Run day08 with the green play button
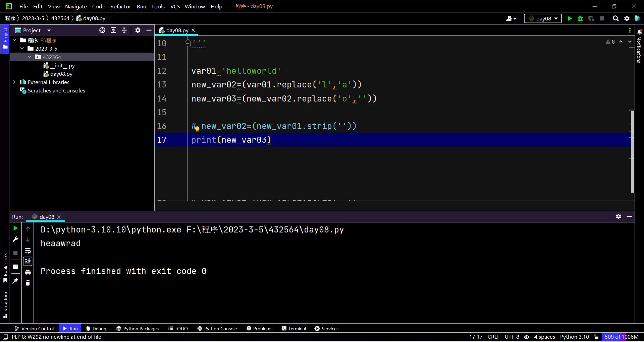 pyautogui.click(x=569, y=19)
